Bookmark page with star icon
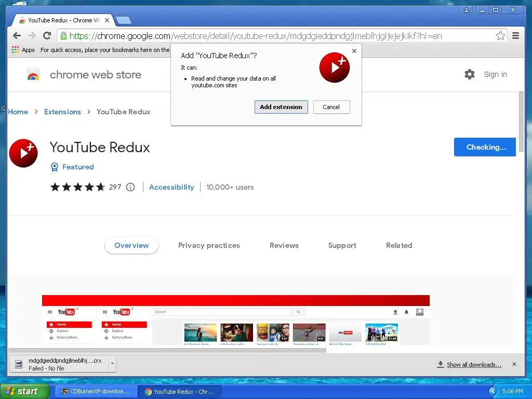This screenshot has width=532, height=399. tap(500, 36)
